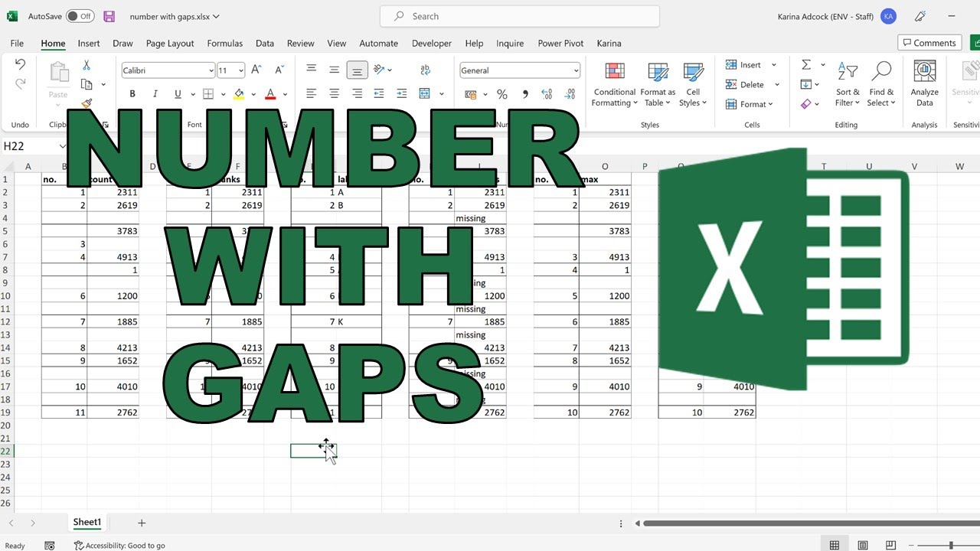Switch to the Formulas ribbon tab
The width and height of the screenshot is (980, 551).
[225, 44]
